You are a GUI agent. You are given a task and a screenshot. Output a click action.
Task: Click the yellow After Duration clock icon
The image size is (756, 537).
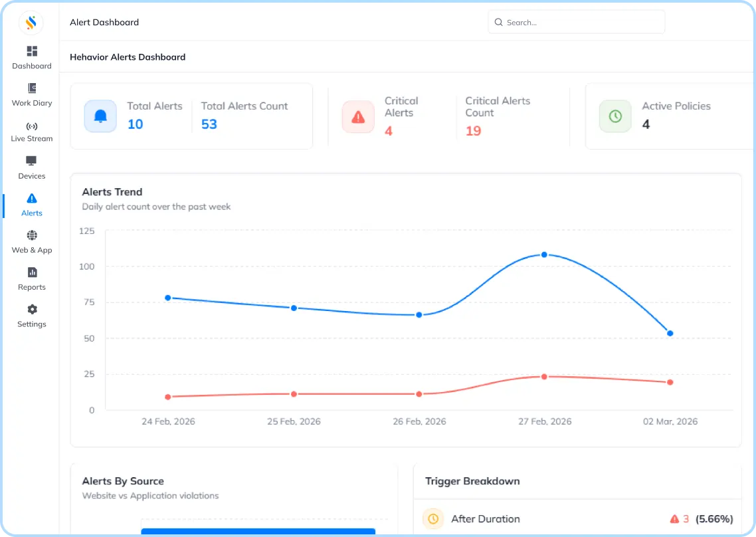[x=433, y=519]
